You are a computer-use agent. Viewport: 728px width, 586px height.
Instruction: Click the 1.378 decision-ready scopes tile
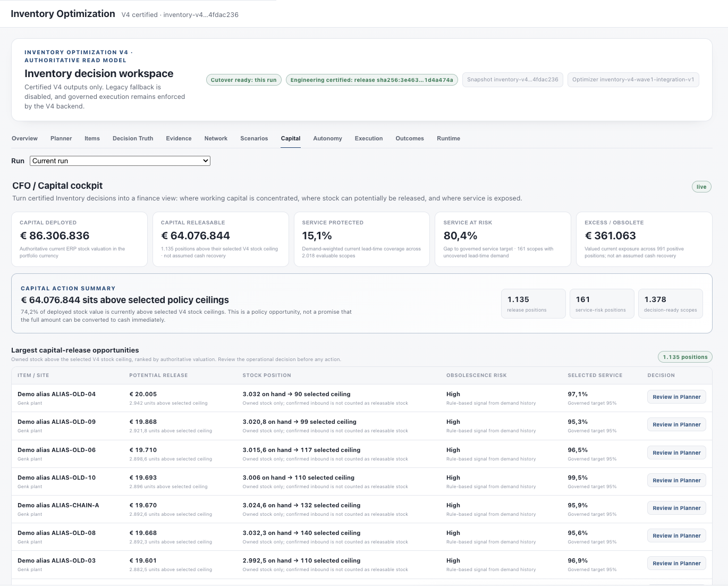click(x=670, y=304)
